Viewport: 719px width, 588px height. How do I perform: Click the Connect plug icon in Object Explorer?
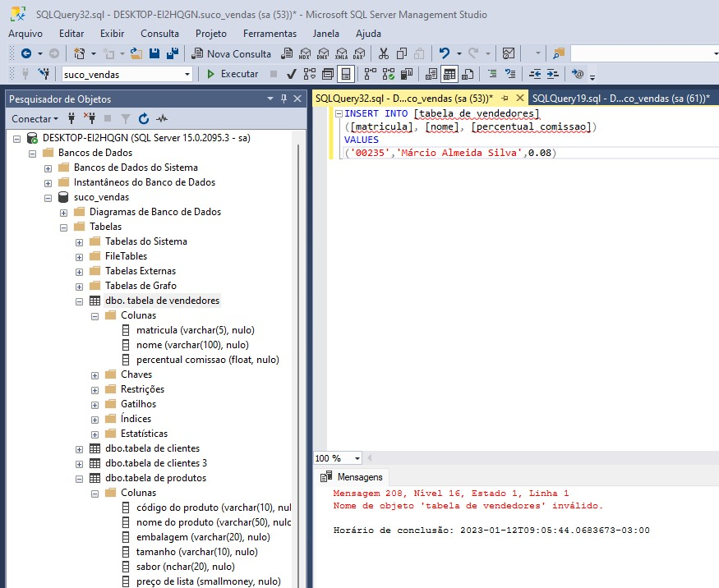click(x=71, y=119)
